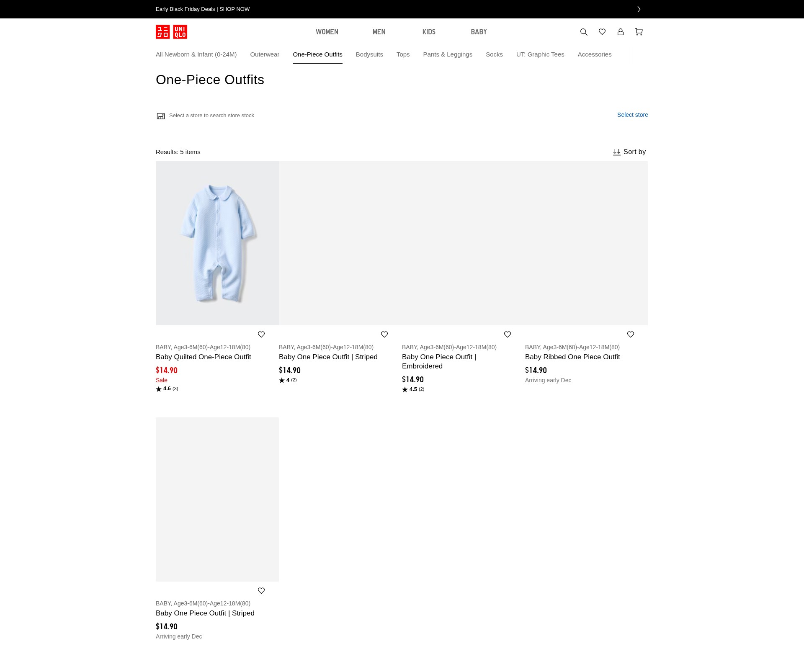
Task: Switch to the Bodysuits tab
Action: pyautogui.click(x=369, y=54)
